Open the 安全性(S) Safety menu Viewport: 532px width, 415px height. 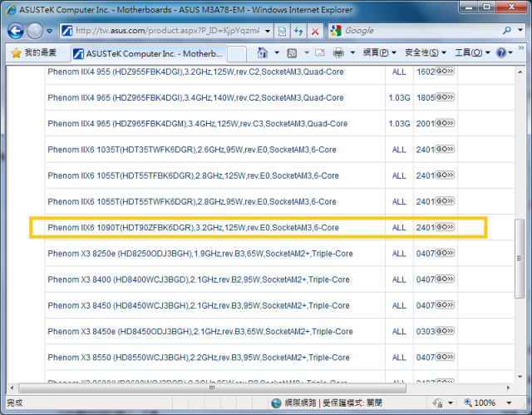click(x=426, y=52)
